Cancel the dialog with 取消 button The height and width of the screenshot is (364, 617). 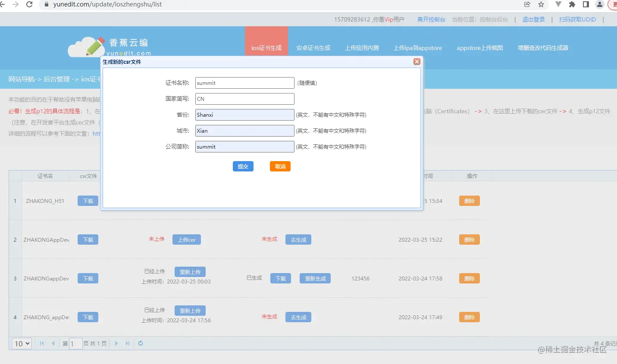click(280, 166)
